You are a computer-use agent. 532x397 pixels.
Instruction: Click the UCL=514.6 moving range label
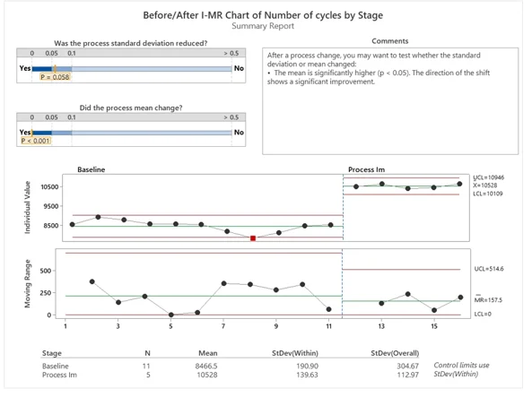489,269
